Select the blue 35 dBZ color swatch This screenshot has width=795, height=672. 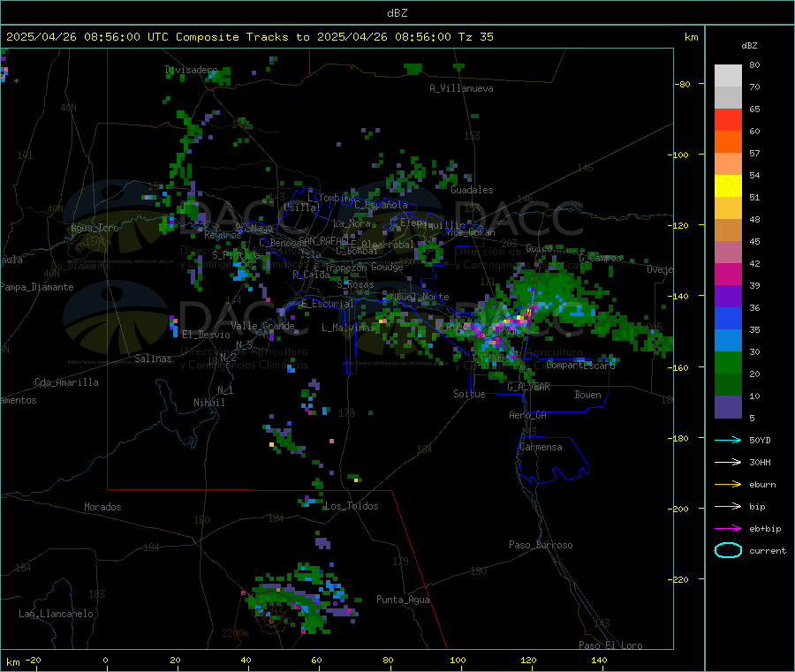click(x=728, y=318)
